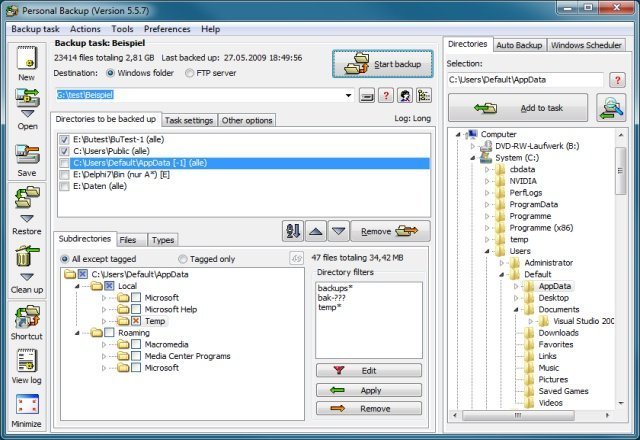
Task: Click the Selection path input field
Action: (x=525, y=79)
